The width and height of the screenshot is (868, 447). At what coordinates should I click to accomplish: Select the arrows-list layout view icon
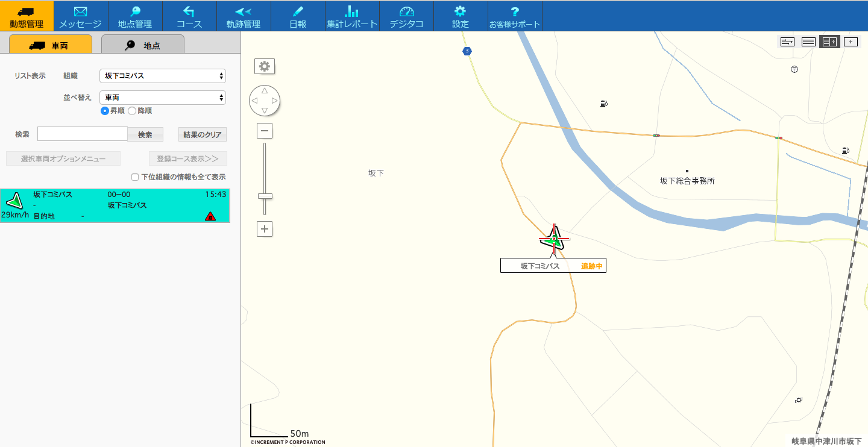(x=787, y=42)
